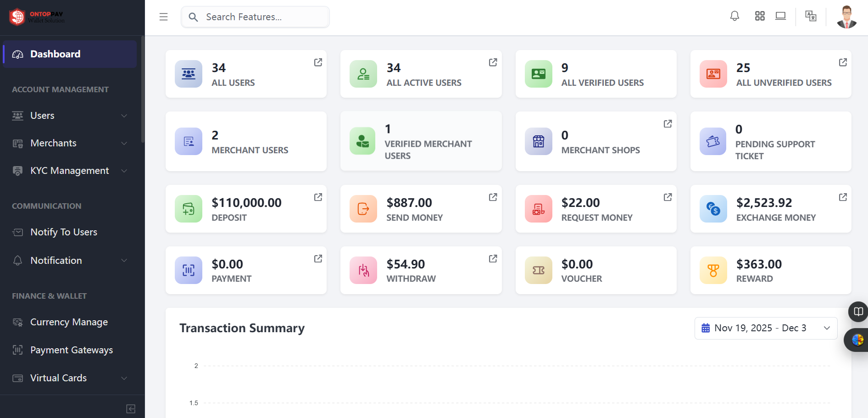Image resolution: width=868 pixels, height=418 pixels.
Task: Open the apps grid icon in header
Action: tap(760, 17)
